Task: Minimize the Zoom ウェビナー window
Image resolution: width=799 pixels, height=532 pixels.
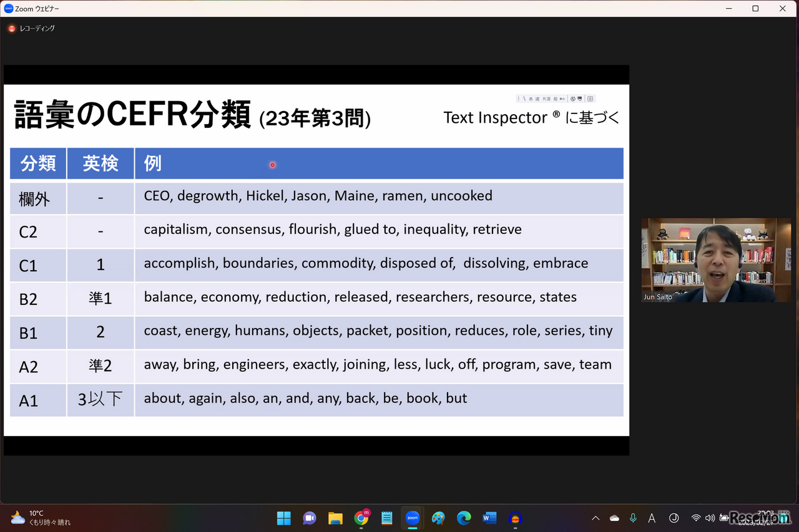Action: pos(729,9)
